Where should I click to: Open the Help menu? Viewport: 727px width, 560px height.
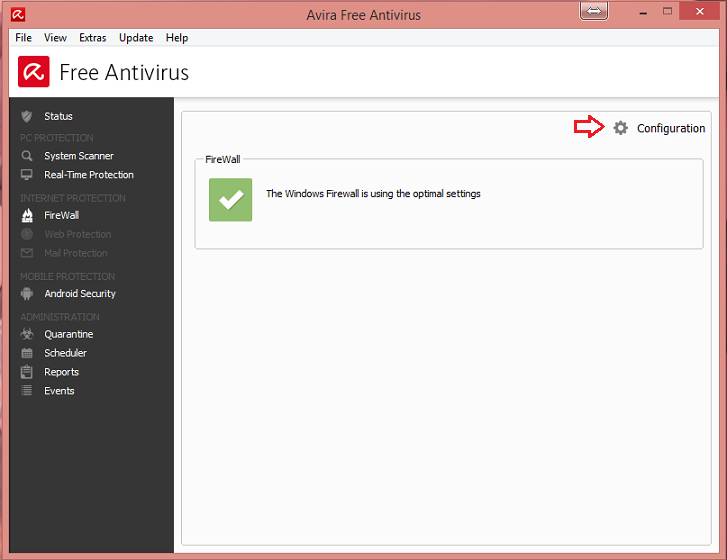click(177, 38)
